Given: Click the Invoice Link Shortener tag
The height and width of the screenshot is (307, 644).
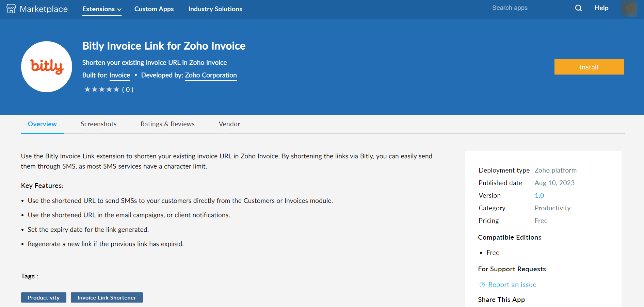Looking at the screenshot, I should pyautogui.click(x=107, y=297).
